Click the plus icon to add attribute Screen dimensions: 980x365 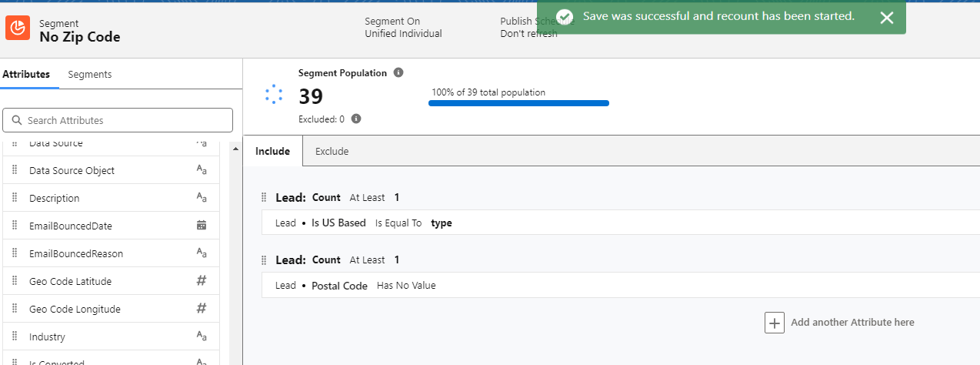pos(774,323)
